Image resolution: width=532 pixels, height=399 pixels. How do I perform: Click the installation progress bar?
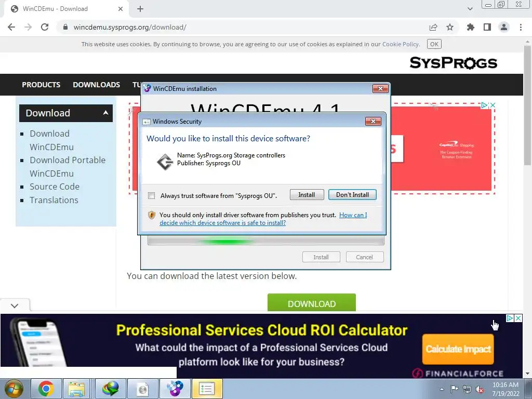[266, 241]
